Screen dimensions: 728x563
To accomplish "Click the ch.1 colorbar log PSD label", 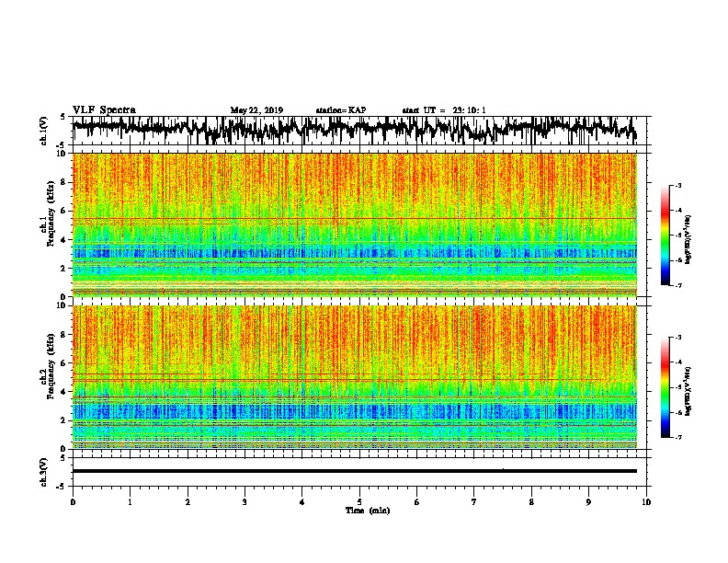I will (688, 239).
